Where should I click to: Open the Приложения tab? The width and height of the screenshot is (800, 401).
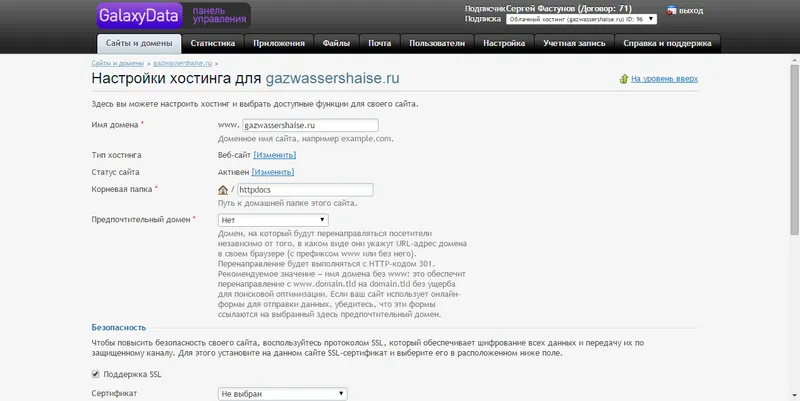279,43
